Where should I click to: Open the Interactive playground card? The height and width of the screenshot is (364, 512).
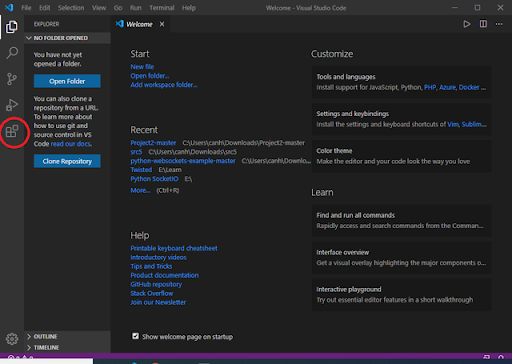pos(401,295)
